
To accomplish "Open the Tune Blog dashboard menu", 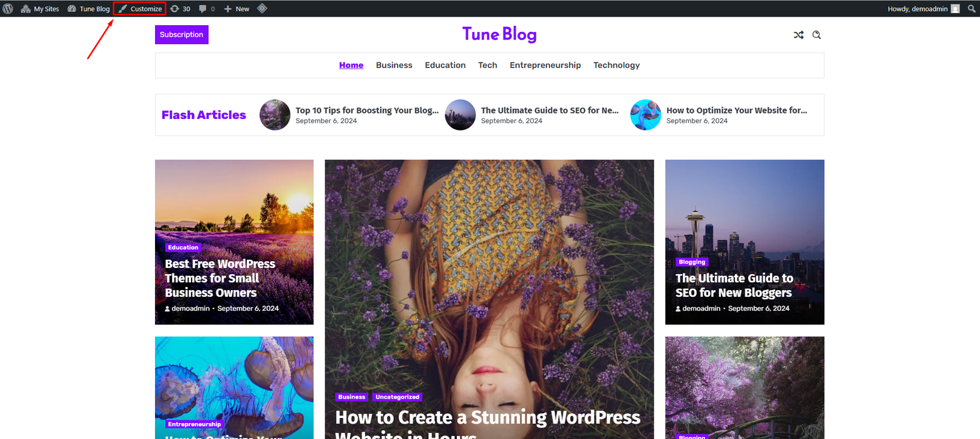I will [89, 9].
